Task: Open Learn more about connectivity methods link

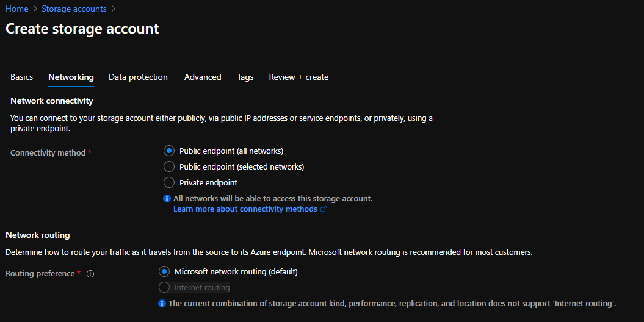Action: pyautogui.click(x=245, y=209)
